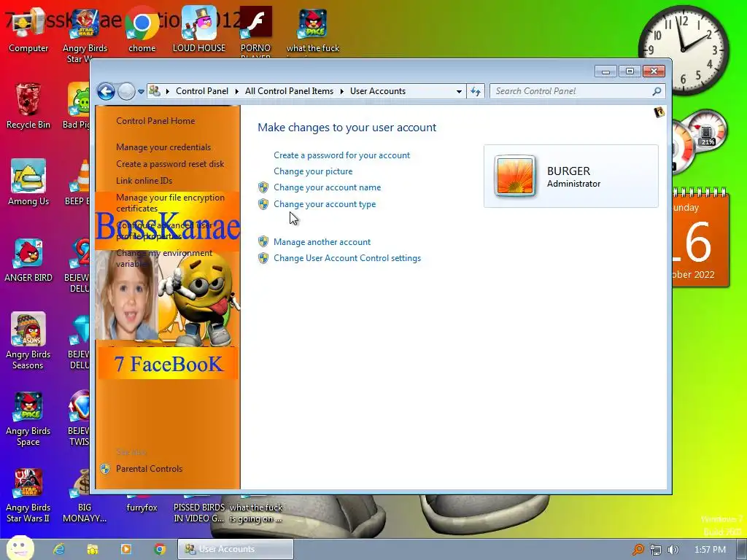Screen dimensions: 747x560
Task: Open the BIG MONAYY desktop icon
Action: (85, 495)
